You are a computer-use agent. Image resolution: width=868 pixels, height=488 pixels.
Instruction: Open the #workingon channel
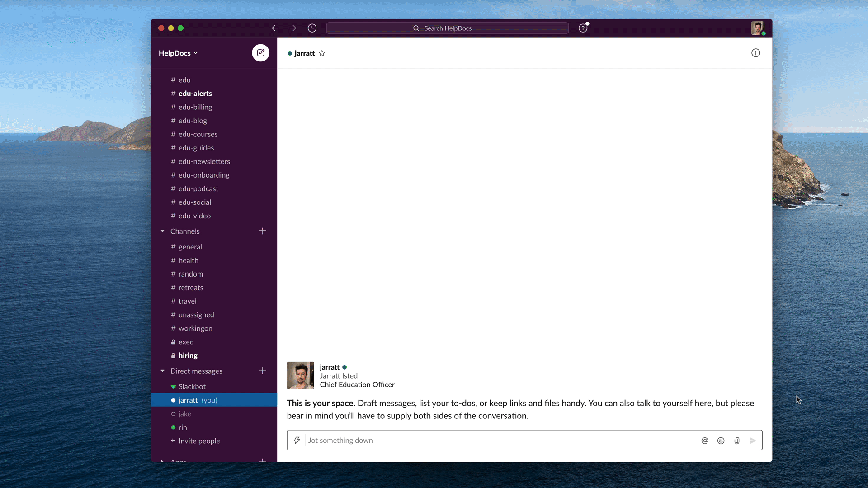(x=214, y=328)
